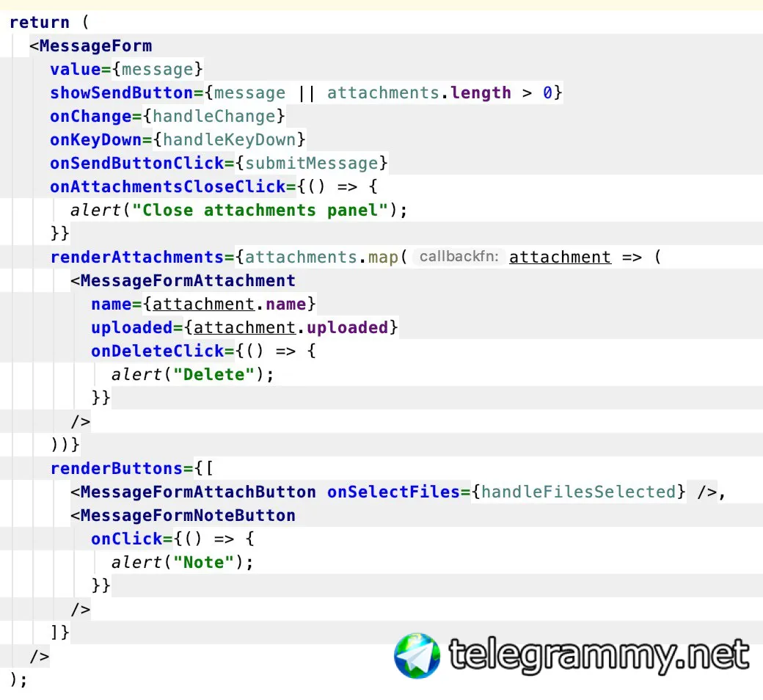
Task: Select the 'onChange' attribute name
Action: (90, 116)
